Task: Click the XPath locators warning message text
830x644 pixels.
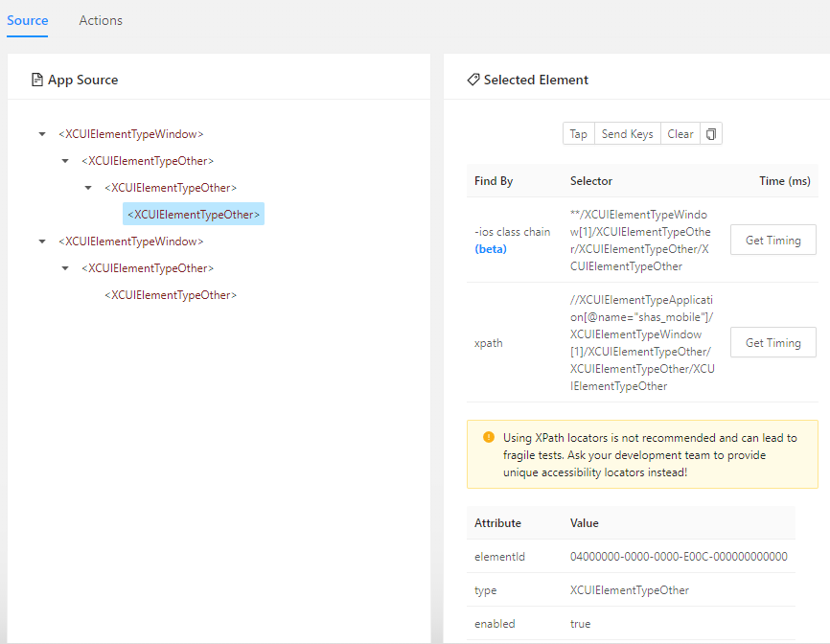Action: [650, 455]
